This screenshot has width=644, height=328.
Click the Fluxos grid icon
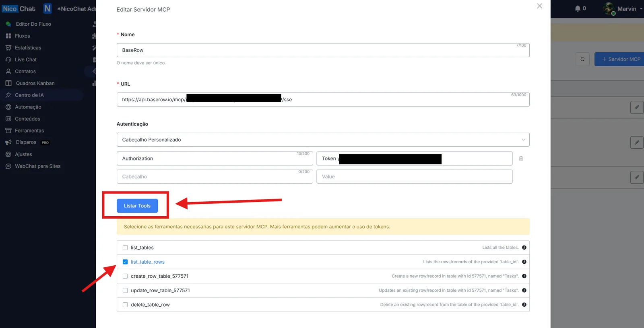pyautogui.click(x=8, y=36)
